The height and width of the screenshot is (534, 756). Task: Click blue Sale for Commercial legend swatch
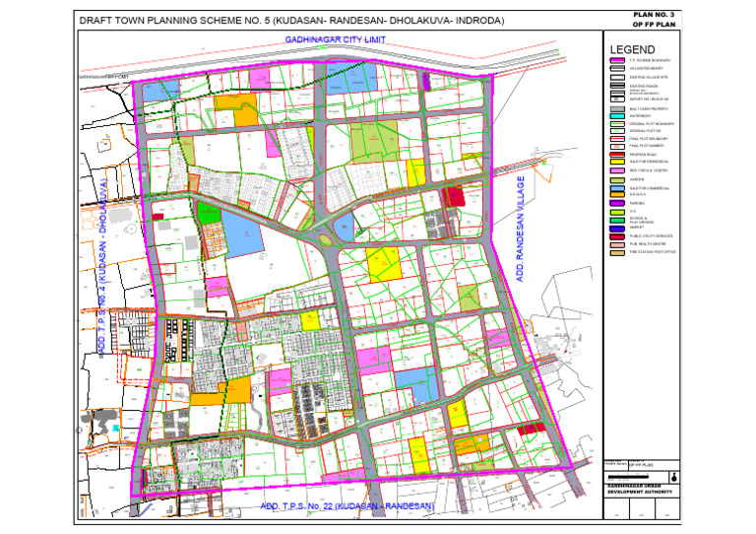tap(617, 188)
